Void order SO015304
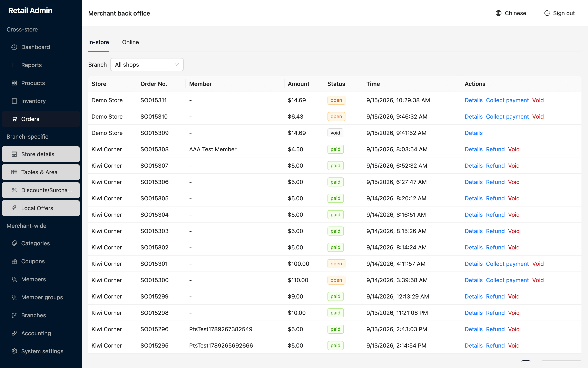The width and height of the screenshot is (588, 368). [x=514, y=215]
